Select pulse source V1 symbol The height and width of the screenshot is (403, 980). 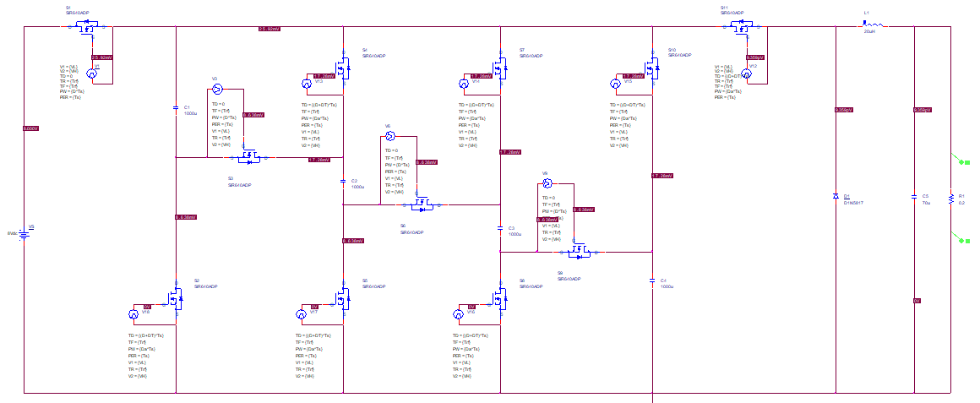(x=91, y=74)
